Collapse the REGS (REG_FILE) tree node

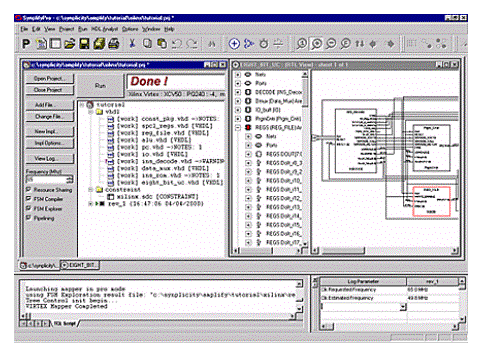pos(238,127)
